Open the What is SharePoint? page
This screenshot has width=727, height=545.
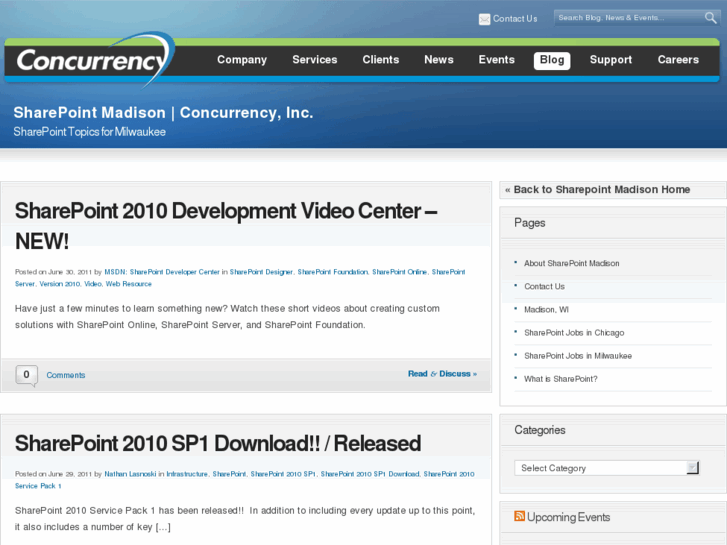point(561,379)
